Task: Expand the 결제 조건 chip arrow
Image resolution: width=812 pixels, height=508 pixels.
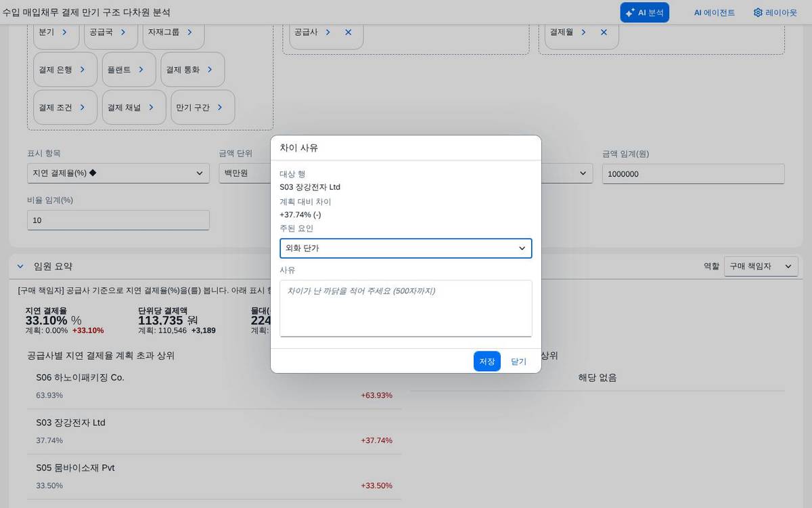Action: [83, 107]
